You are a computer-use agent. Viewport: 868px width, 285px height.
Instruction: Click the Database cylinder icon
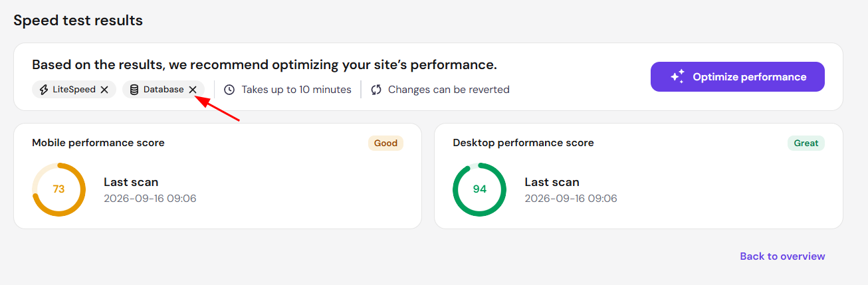134,90
